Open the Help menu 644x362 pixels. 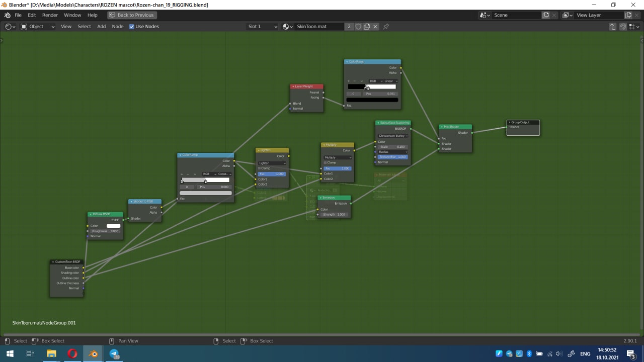click(93, 15)
